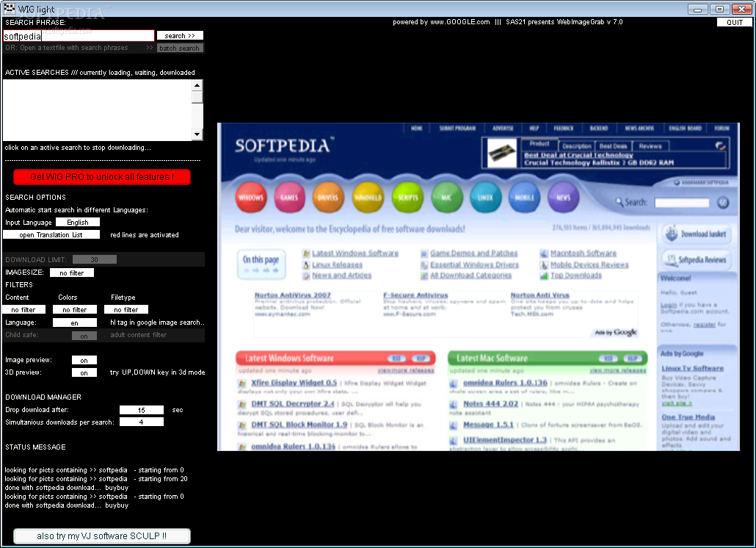The width and height of the screenshot is (756, 548).
Task: Click active searches scroll down arrow
Action: [x=197, y=134]
